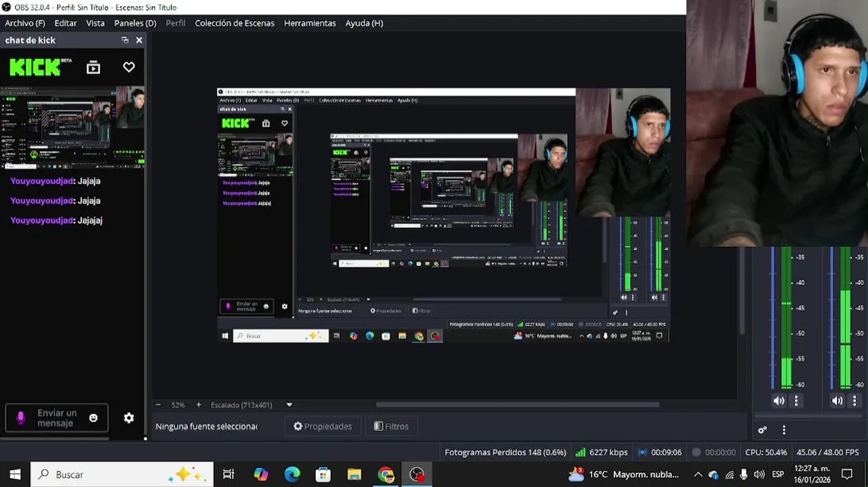Open the clock showing 12:27 a. m.
The height and width of the screenshot is (487, 868).
812,474
